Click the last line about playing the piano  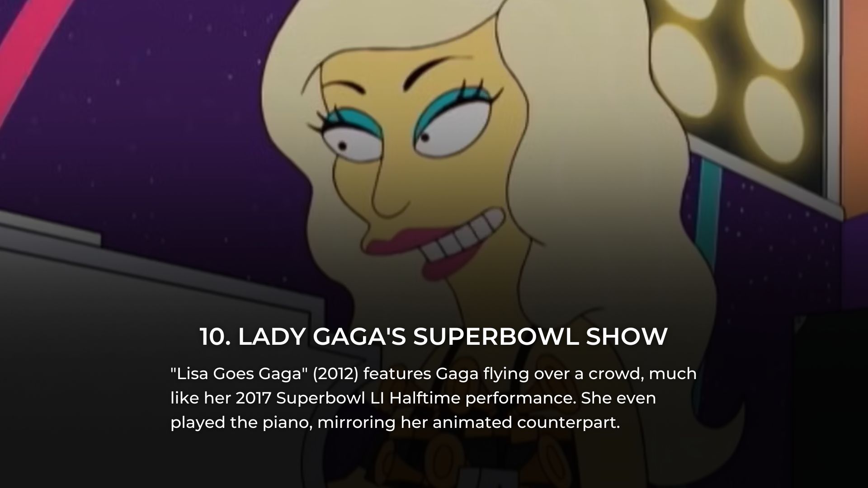[x=395, y=423]
